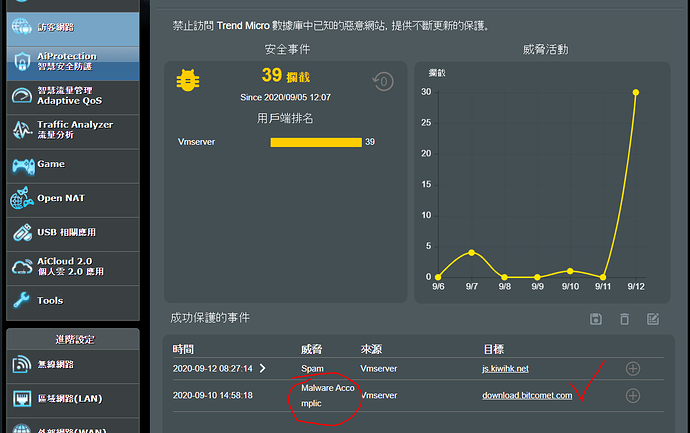Open 無線網路 wireless settings
Image resolution: width=690 pixels, height=433 pixels.
click(73, 365)
